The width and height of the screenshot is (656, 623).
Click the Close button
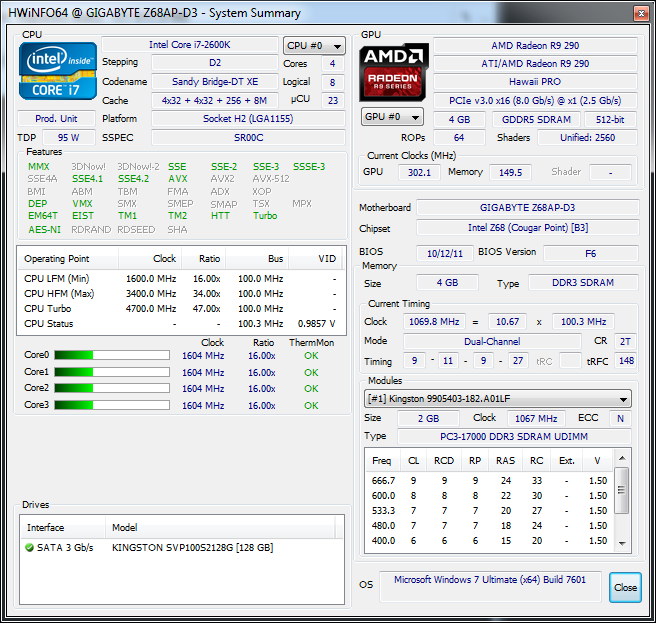[x=625, y=587]
